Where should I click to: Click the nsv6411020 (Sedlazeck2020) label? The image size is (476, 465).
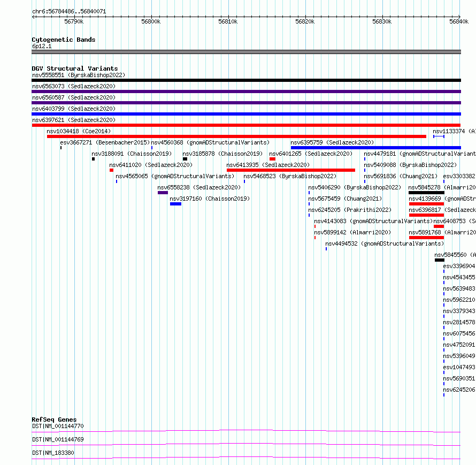(x=151, y=165)
